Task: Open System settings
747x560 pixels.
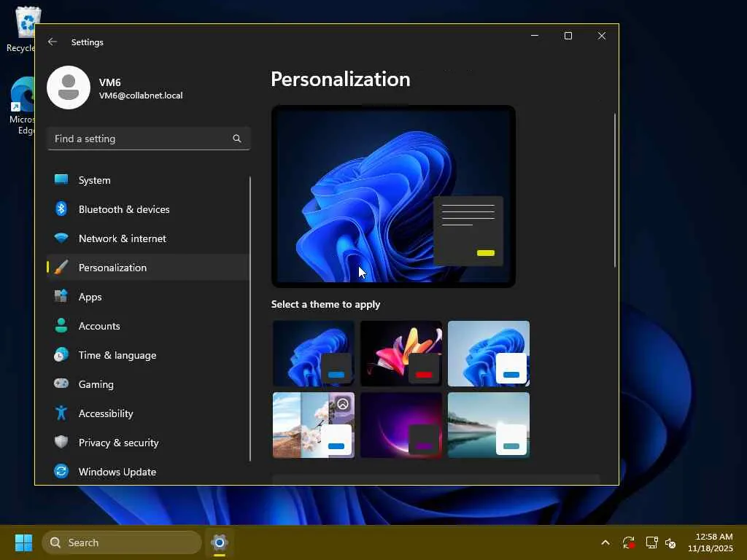Action: pos(147,180)
